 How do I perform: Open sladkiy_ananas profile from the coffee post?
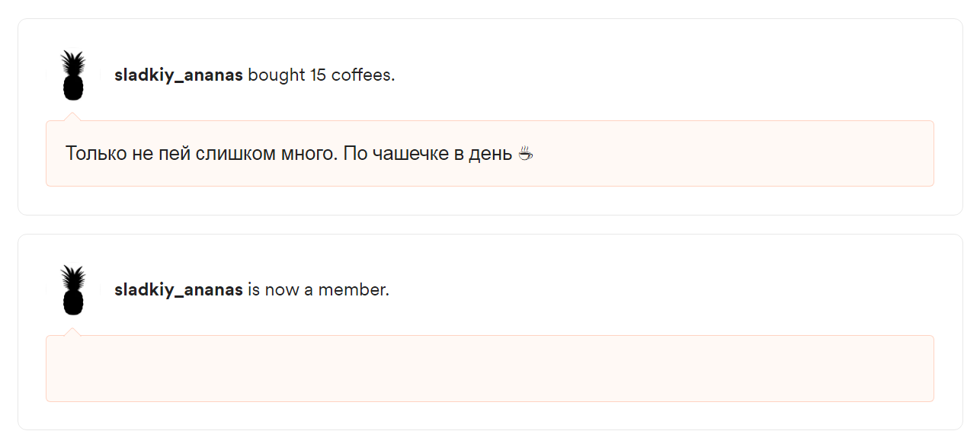pyautogui.click(x=178, y=75)
